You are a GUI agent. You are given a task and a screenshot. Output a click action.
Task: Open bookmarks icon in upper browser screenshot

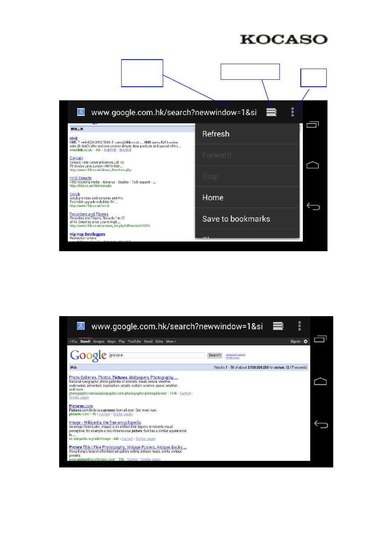[x=272, y=112]
